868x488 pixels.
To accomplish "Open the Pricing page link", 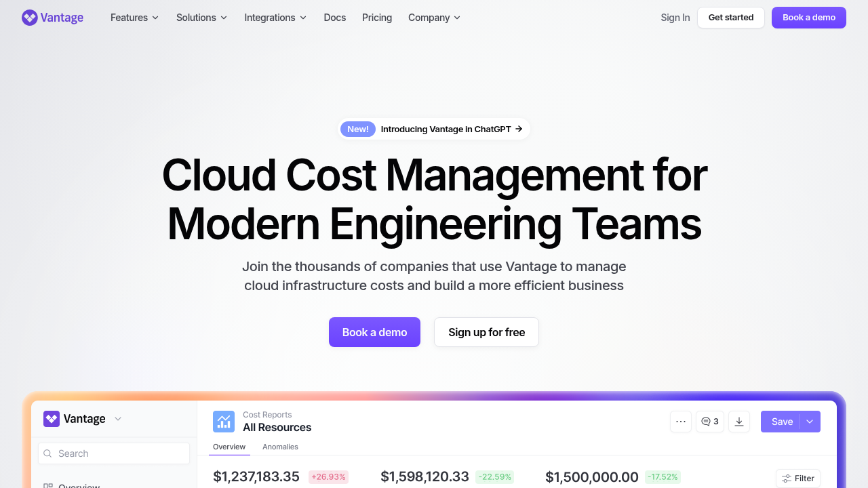I will [x=377, y=18].
